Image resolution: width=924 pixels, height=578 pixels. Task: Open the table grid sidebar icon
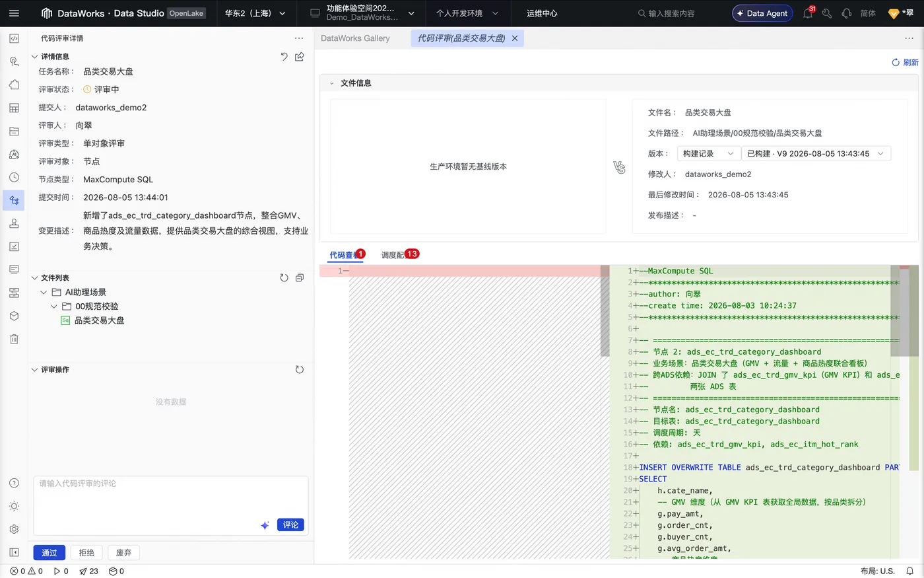[14, 108]
